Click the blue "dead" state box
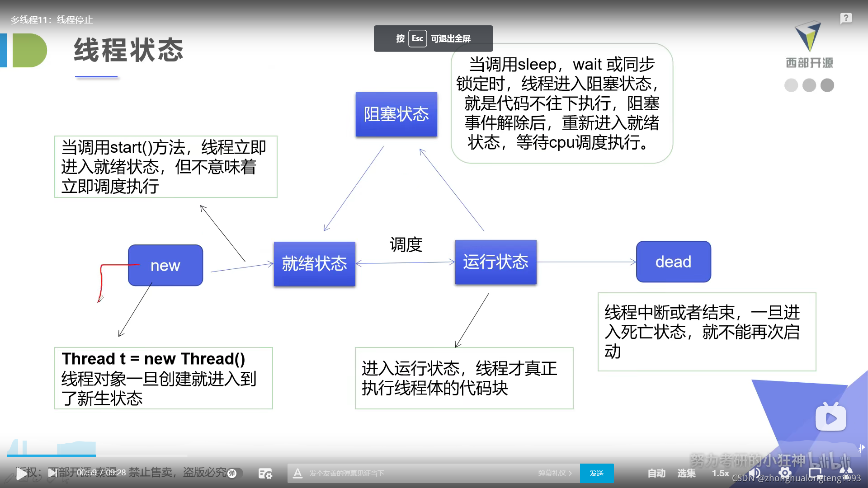The image size is (868, 488). (x=674, y=262)
